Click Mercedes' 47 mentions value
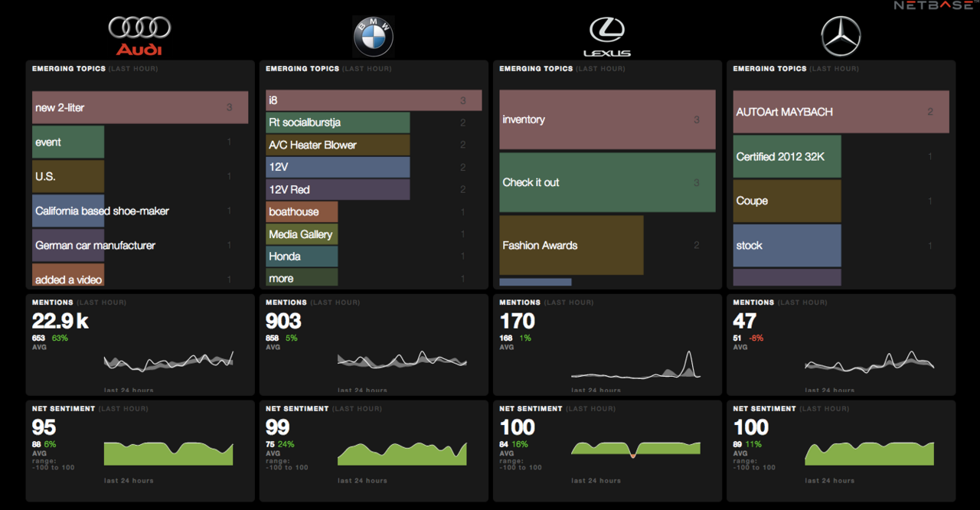 [744, 321]
